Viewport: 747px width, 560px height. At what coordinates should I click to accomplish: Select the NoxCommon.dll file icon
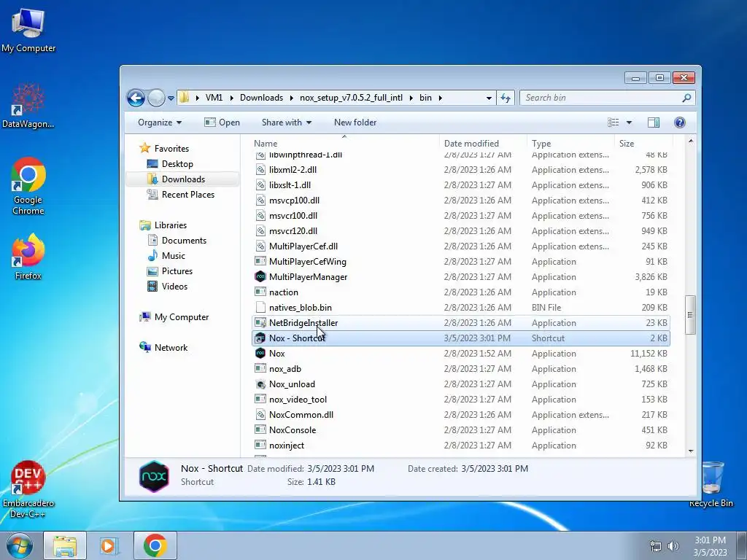[x=260, y=415]
